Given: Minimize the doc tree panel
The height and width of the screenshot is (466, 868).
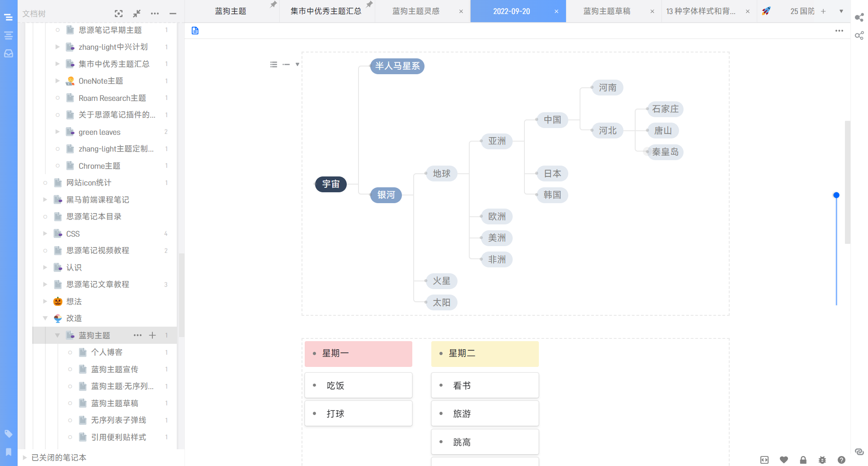Looking at the screenshot, I should (x=173, y=14).
